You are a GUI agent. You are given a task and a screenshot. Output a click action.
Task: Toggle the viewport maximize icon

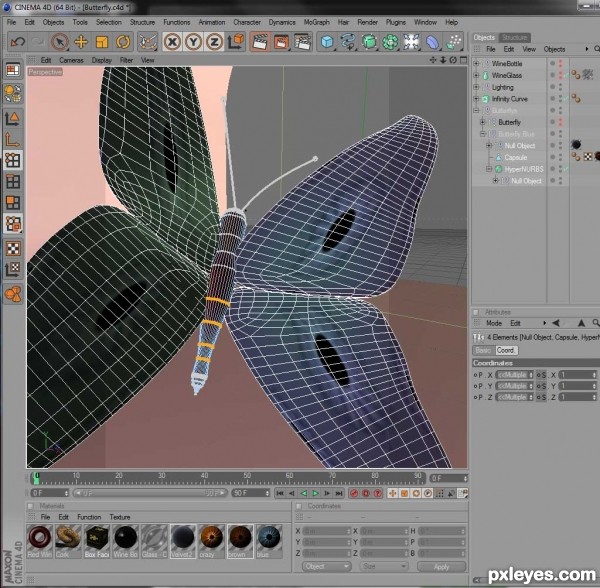pyautogui.click(x=463, y=60)
